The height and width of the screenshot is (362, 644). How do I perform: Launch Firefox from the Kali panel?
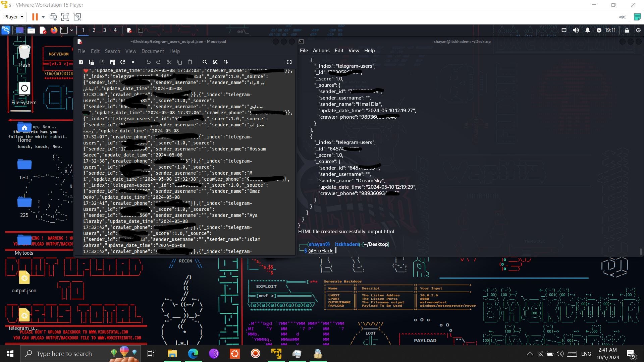point(54,30)
